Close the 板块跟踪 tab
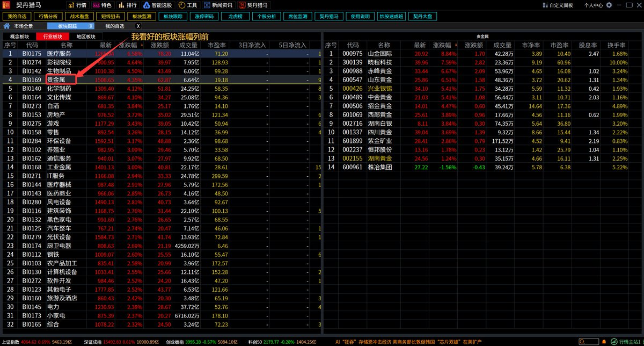The width and height of the screenshot is (644, 346). click(91, 26)
